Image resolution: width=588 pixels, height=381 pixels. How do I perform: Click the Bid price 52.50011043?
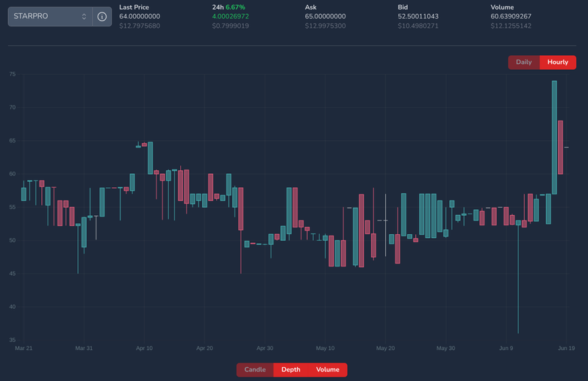click(418, 16)
